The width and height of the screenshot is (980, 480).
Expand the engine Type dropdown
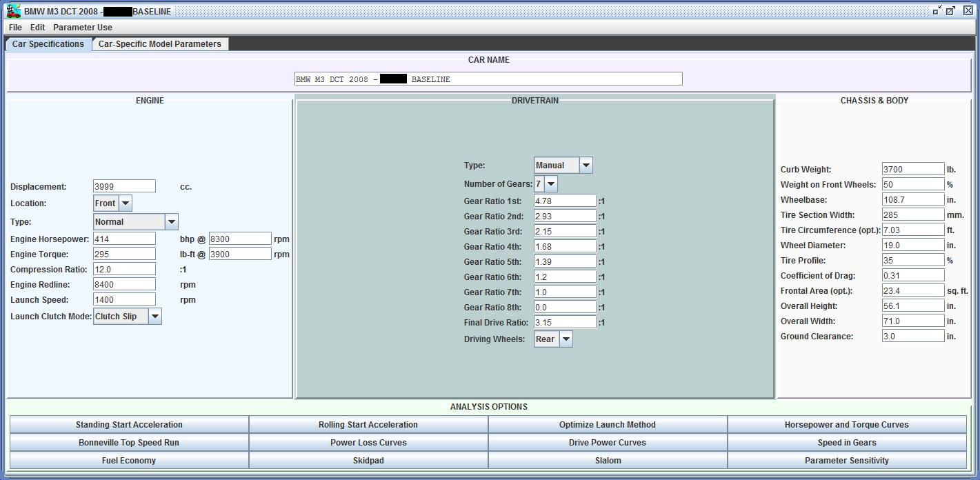tap(171, 222)
